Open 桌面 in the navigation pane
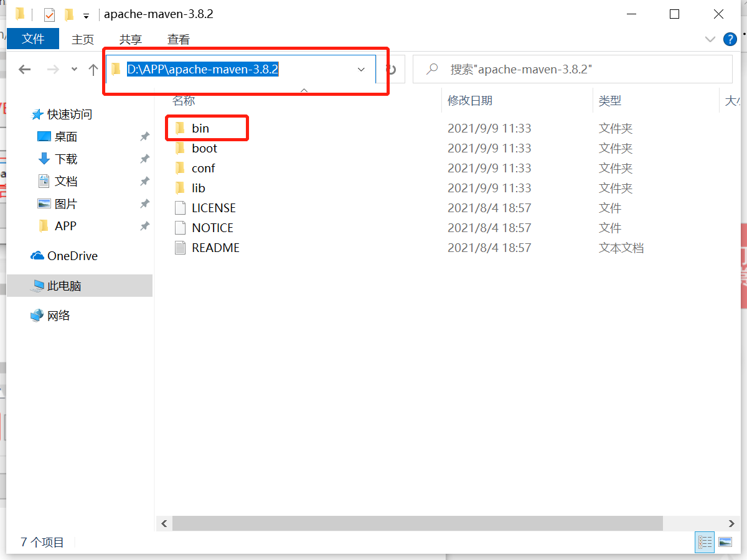 65,137
